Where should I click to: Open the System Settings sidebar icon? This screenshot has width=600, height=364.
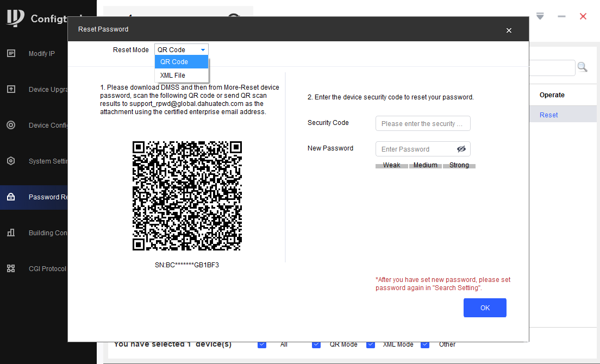[11, 161]
